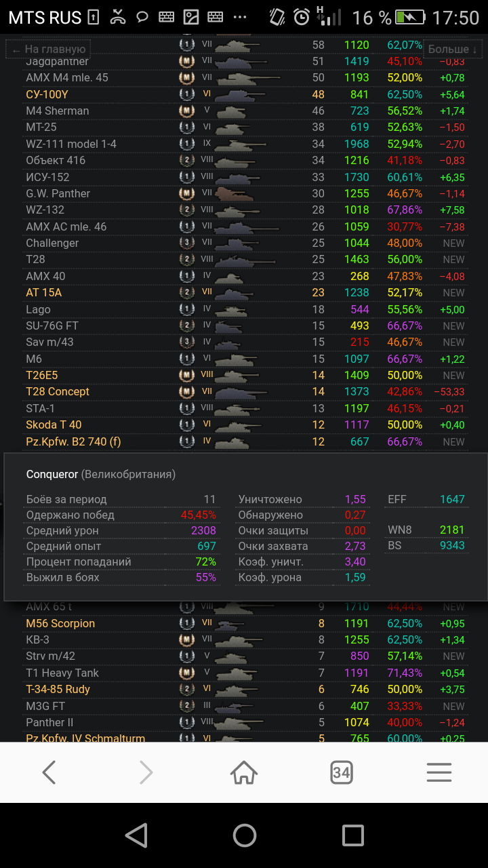Tap the Android home circle button

[244, 835]
